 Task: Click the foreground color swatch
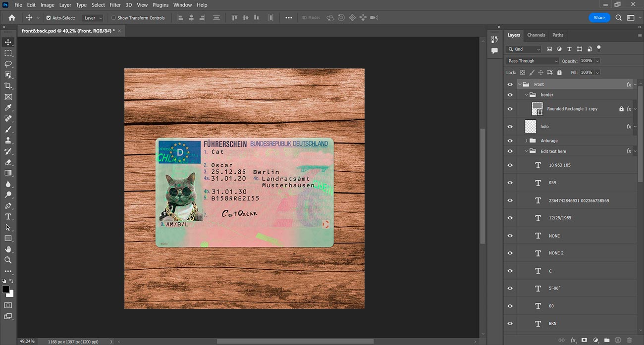pyautogui.click(x=5, y=289)
